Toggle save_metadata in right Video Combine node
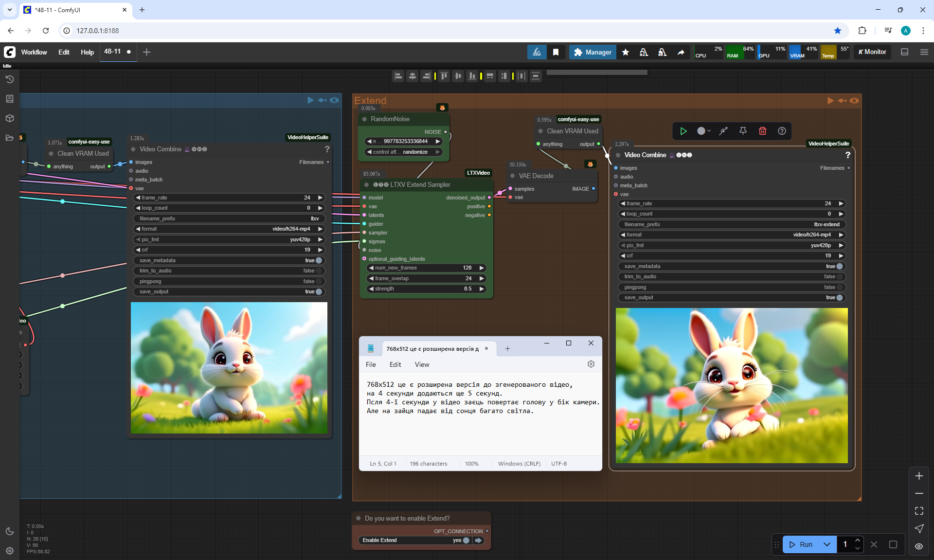 (839, 266)
